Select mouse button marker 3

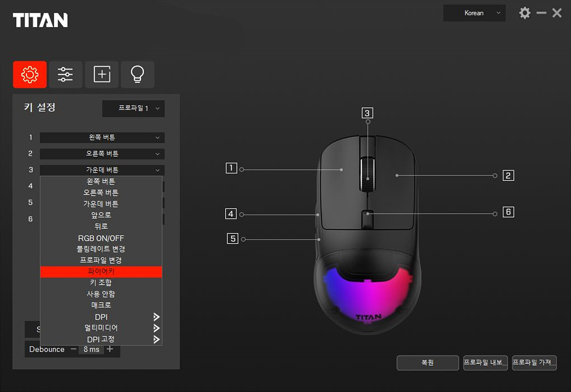coord(366,113)
